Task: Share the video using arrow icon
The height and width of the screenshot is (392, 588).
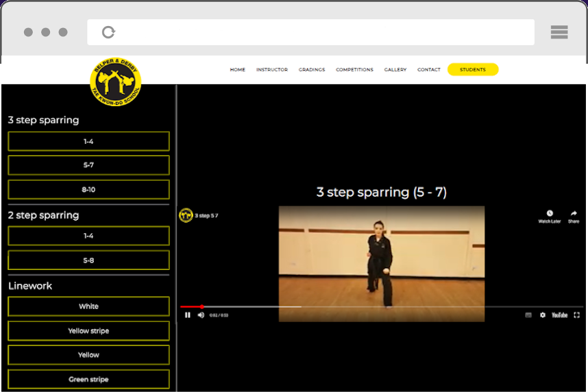Action: pos(574,214)
